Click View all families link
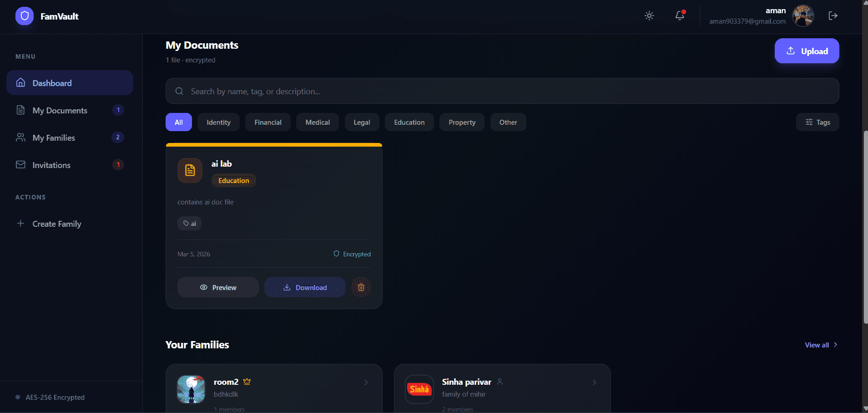Image resolution: width=868 pixels, height=413 pixels. [821, 345]
